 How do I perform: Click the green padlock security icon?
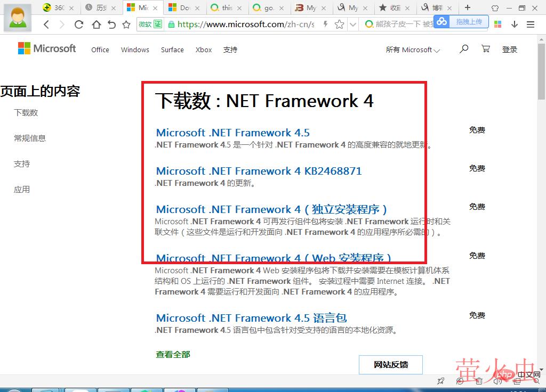pos(171,24)
